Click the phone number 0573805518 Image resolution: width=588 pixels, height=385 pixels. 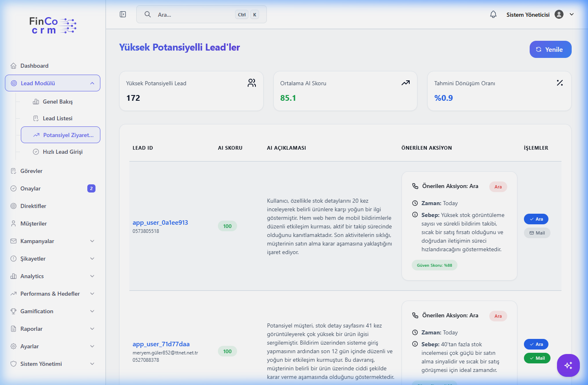pyautogui.click(x=146, y=231)
